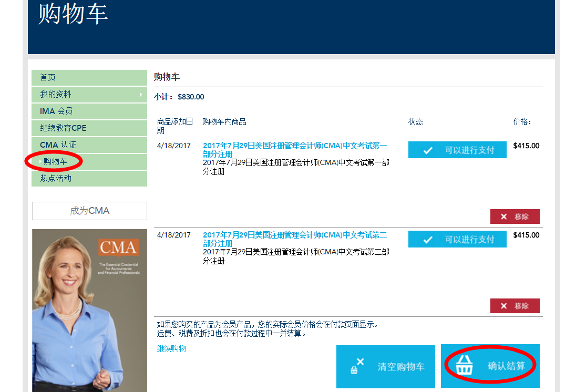Click the 第二部分 item description text
Screen dimensions: 586x392
coord(296,256)
